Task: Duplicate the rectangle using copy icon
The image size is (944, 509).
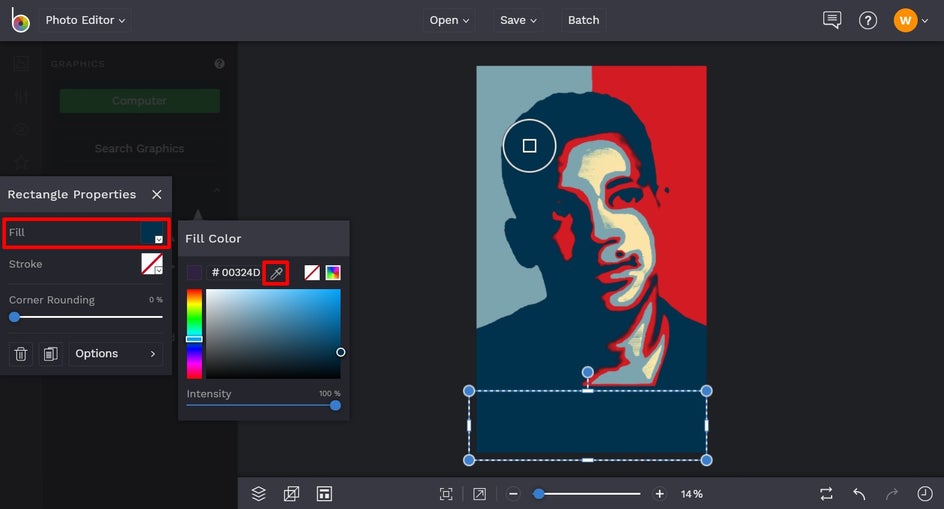Action: tap(50, 354)
